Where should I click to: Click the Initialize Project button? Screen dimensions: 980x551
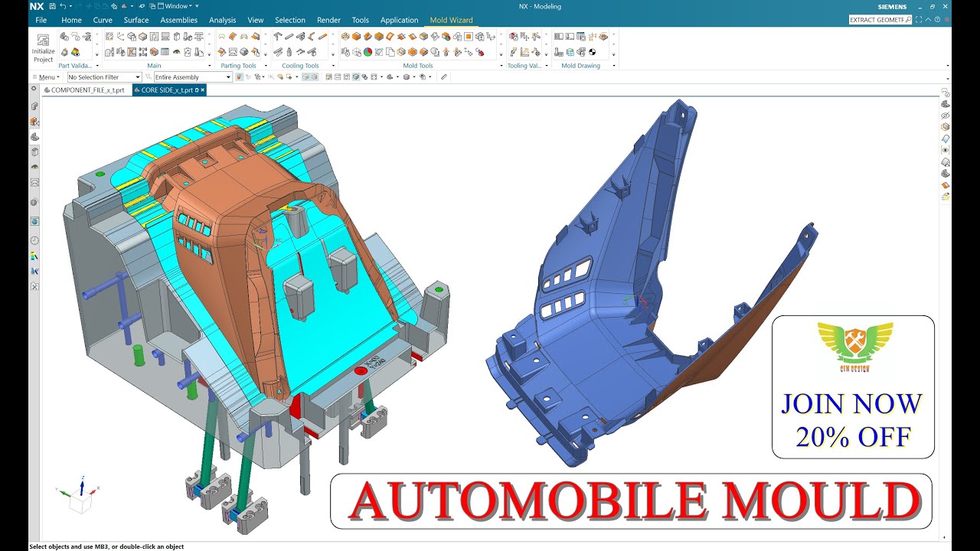pyautogui.click(x=43, y=47)
